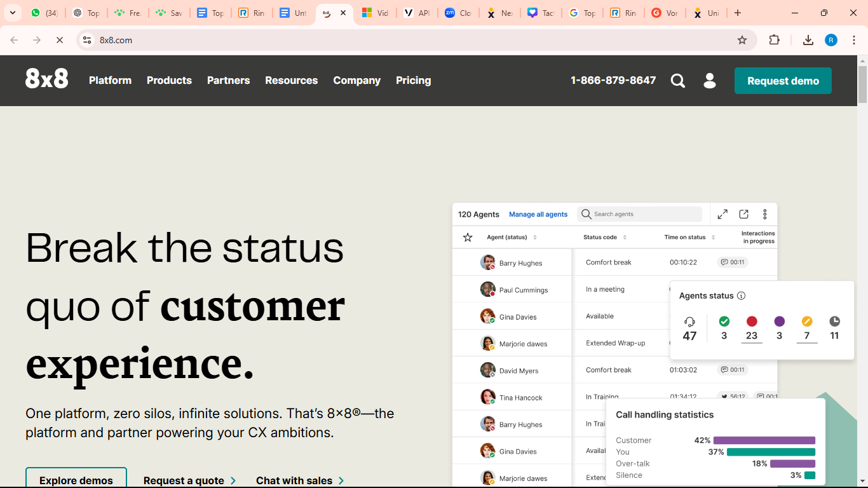Switch to the Zoom Clo tab

[x=458, y=13]
